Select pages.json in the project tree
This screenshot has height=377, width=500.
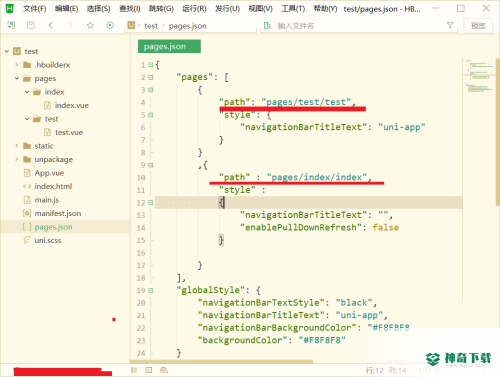click(x=65, y=227)
